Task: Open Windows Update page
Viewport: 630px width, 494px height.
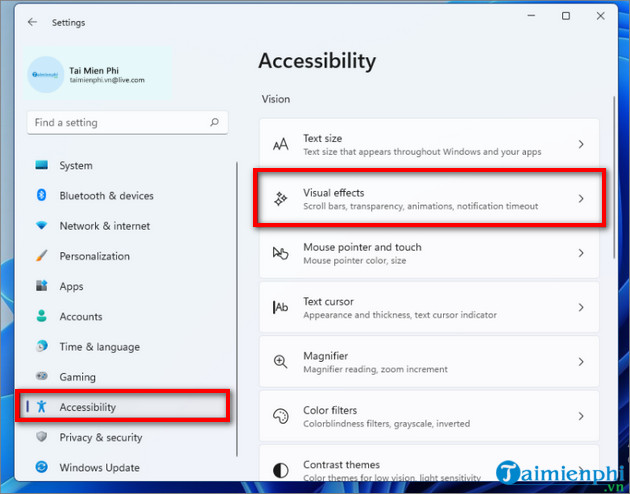Action: click(x=128, y=467)
